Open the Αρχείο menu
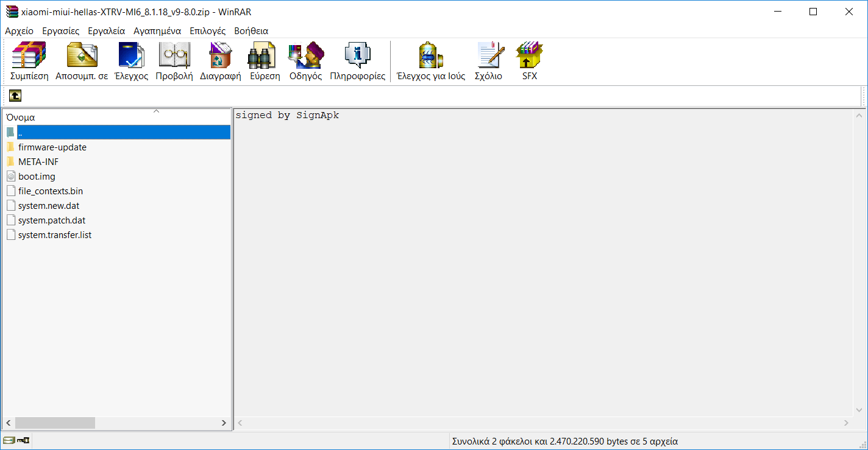 20,31
